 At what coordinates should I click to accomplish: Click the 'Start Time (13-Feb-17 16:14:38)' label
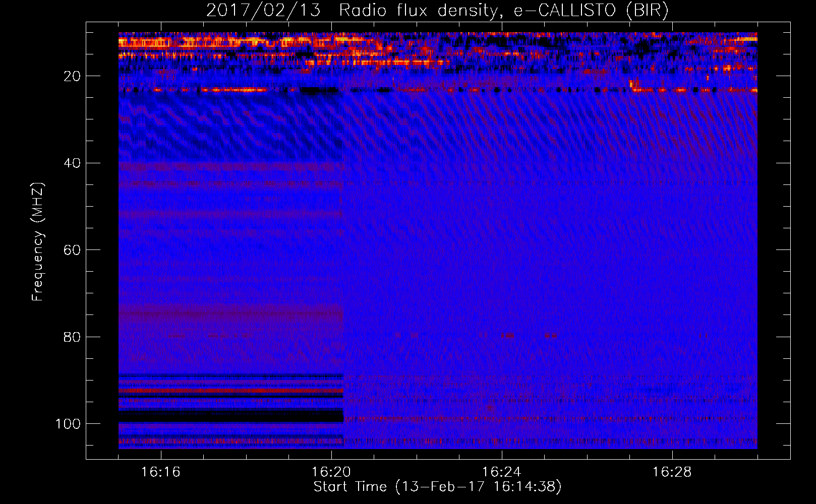coord(437,487)
